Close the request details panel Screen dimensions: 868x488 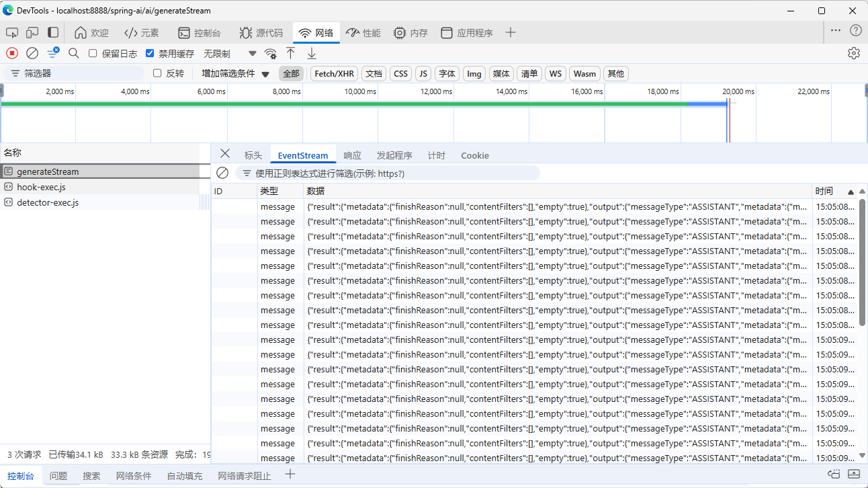tap(225, 154)
